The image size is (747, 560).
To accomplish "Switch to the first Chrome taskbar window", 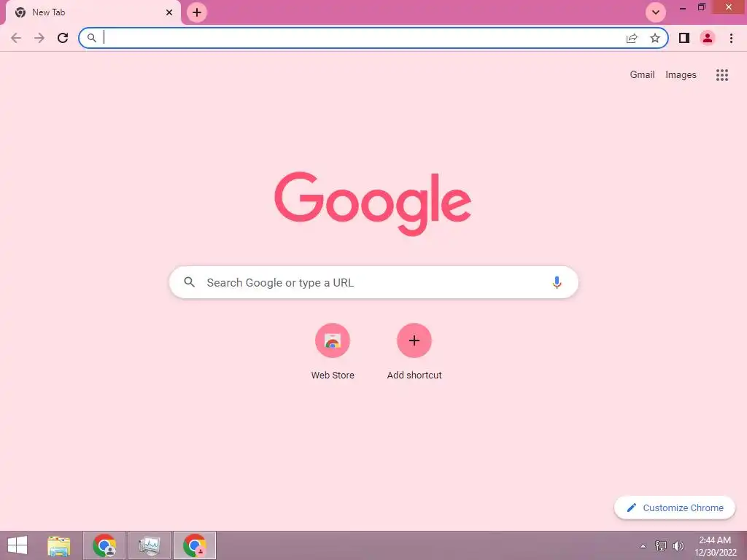I will point(104,545).
